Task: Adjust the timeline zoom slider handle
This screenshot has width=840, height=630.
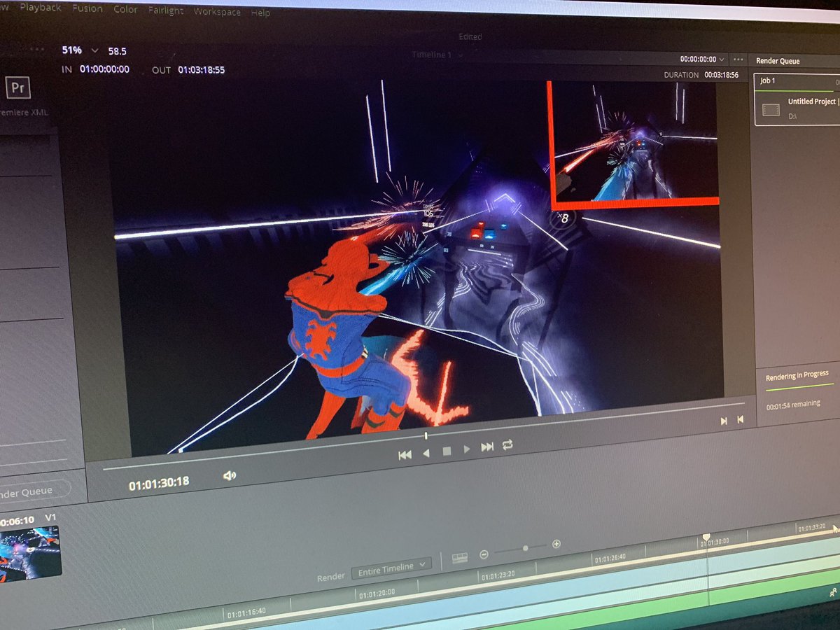Action: point(525,549)
